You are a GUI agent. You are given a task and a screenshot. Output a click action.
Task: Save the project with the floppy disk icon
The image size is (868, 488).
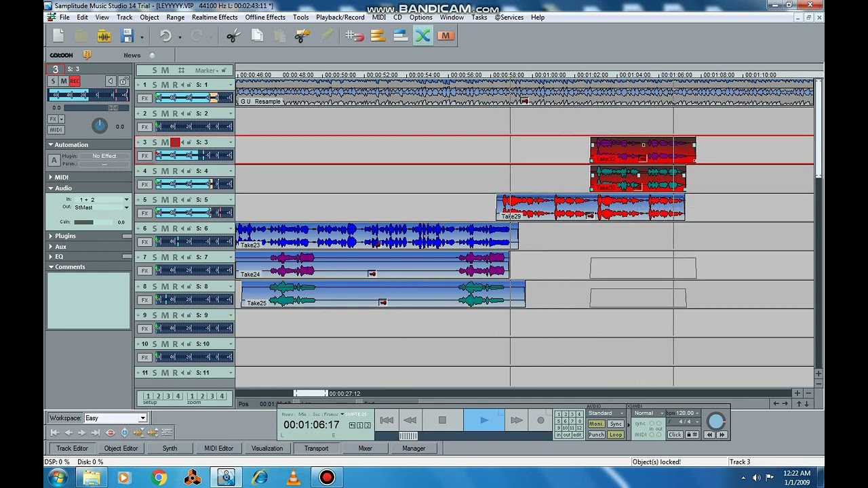[127, 36]
